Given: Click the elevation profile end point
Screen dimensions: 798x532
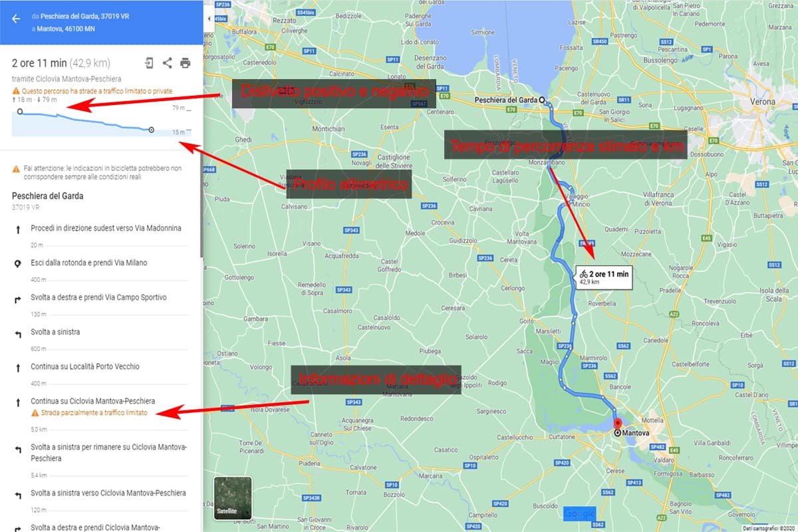Looking at the screenshot, I should point(151,130).
